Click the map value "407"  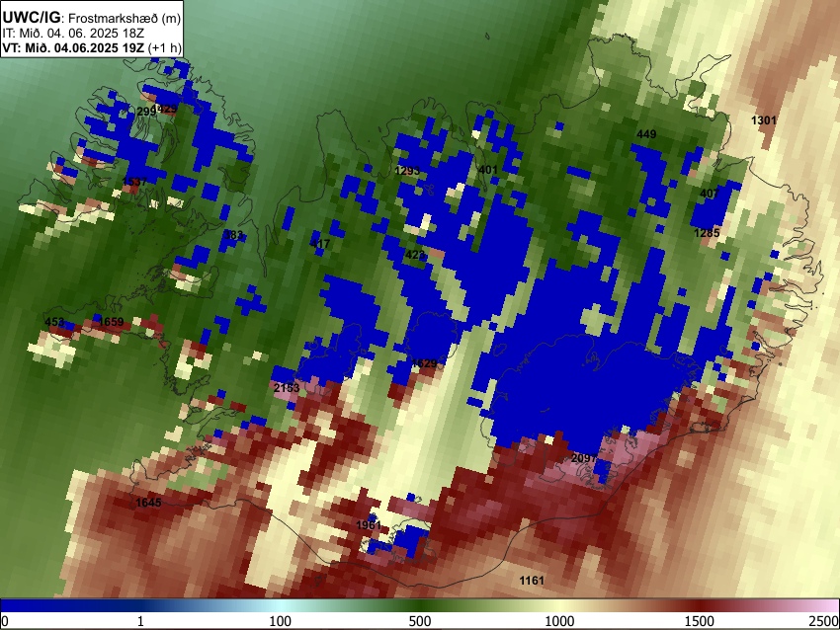(710, 194)
